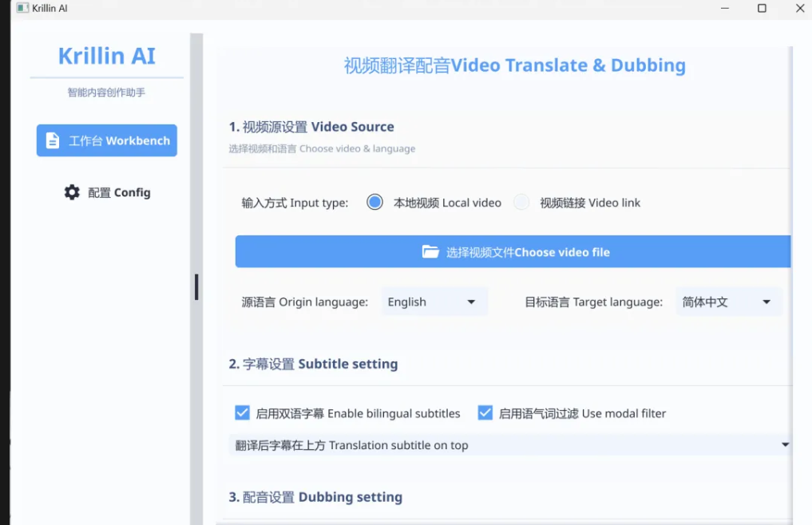
Task: Click the Origin language label
Action: (304, 302)
